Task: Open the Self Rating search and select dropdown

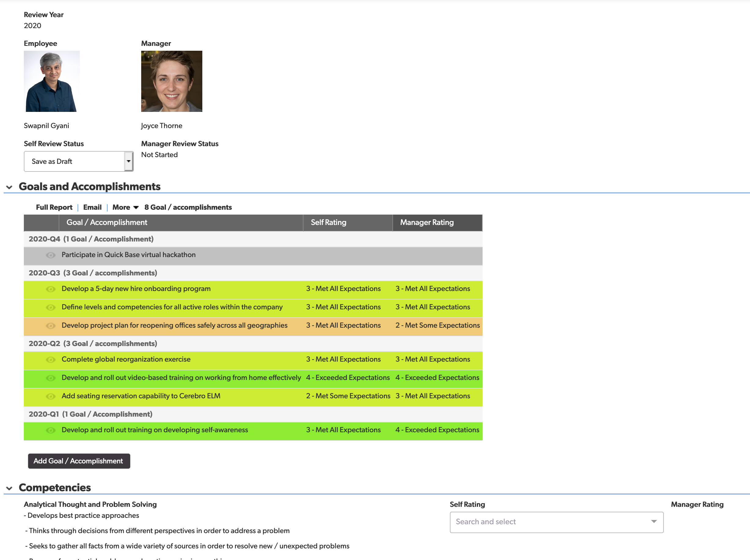Action: click(x=556, y=522)
